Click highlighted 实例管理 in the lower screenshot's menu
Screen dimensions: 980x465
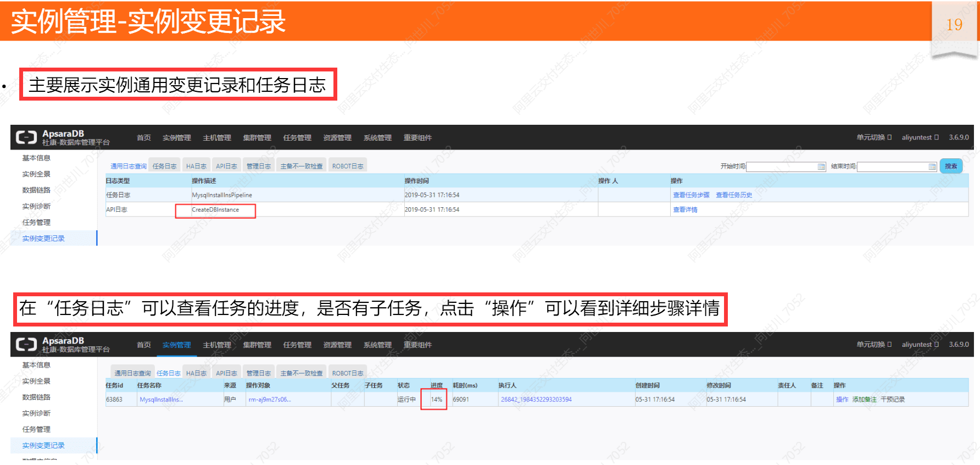tap(177, 345)
